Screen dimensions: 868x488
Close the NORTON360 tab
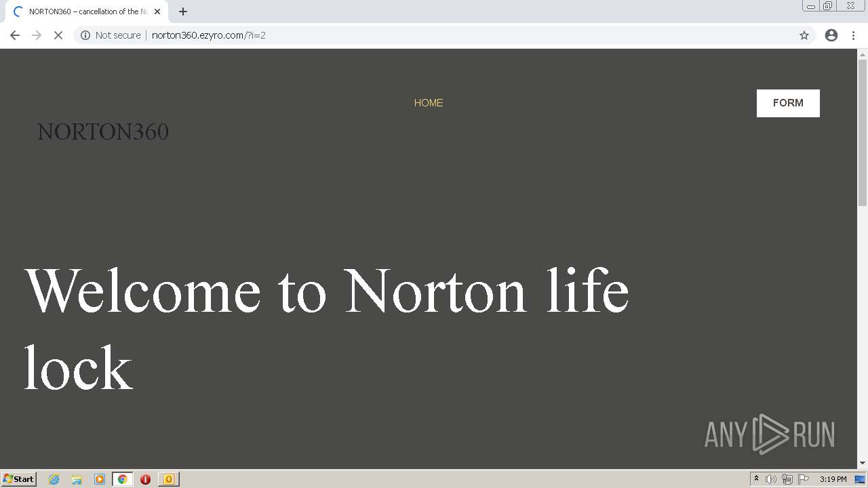pos(157,12)
